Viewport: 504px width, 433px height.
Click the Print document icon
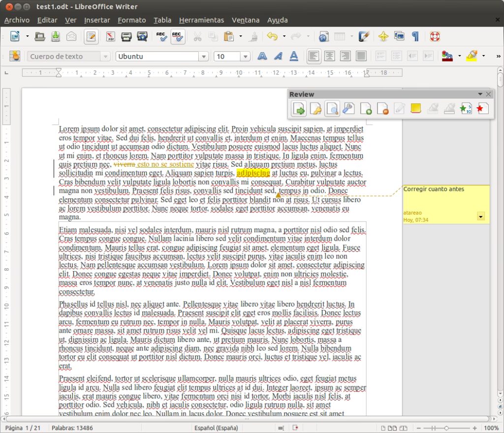[x=126, y=36]
